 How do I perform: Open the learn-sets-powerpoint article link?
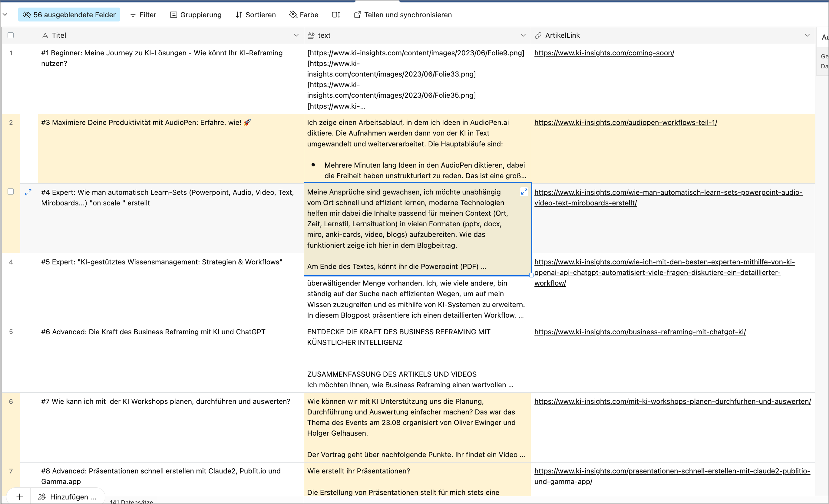[x=668, y=198]
